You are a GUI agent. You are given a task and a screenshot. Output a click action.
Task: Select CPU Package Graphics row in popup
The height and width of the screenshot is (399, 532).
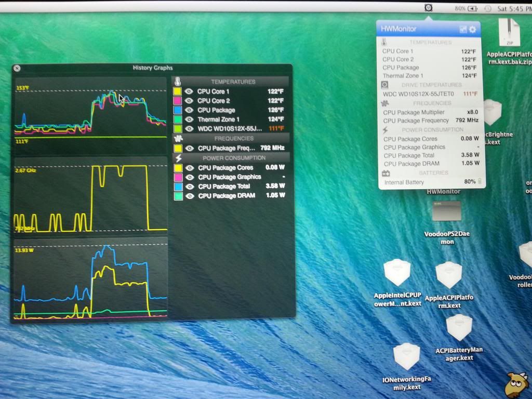click(x=431, y=147)
